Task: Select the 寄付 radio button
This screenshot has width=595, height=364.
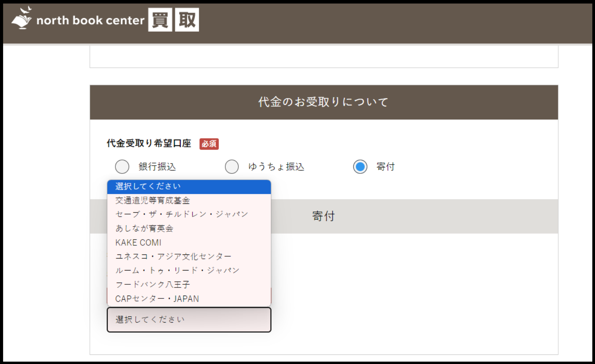Action: click(x=360, y=167)
